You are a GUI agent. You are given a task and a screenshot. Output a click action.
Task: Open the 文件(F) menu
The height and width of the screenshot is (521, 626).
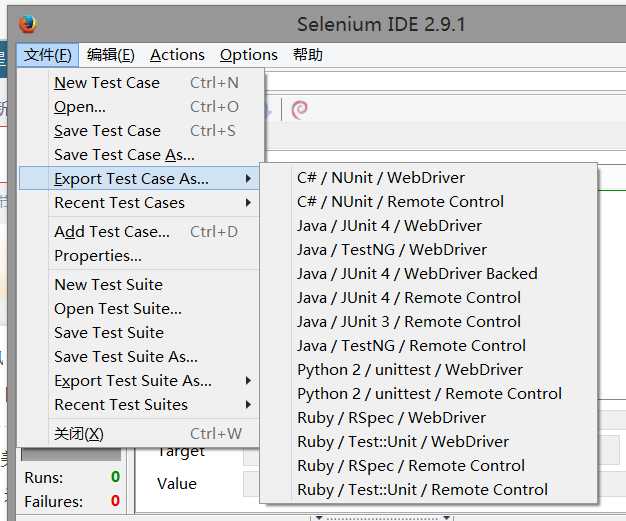48,55
